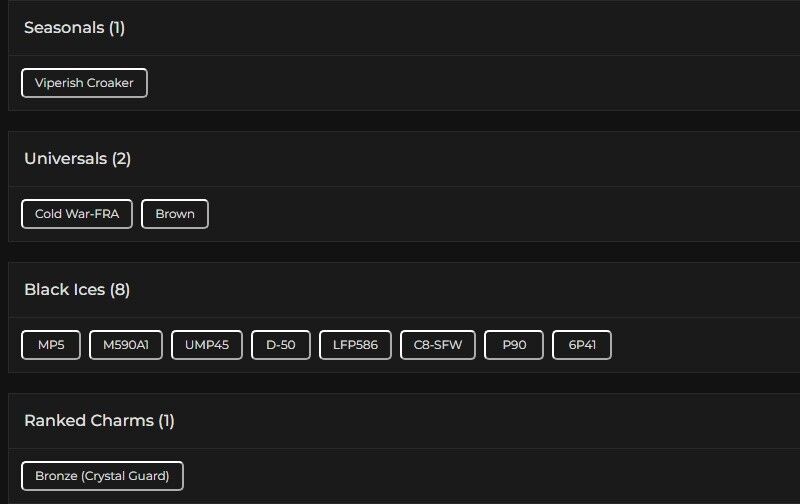Screen dimensions: 800x504
Task: Select the D-50 Black Ice tag
Action: 281,345
